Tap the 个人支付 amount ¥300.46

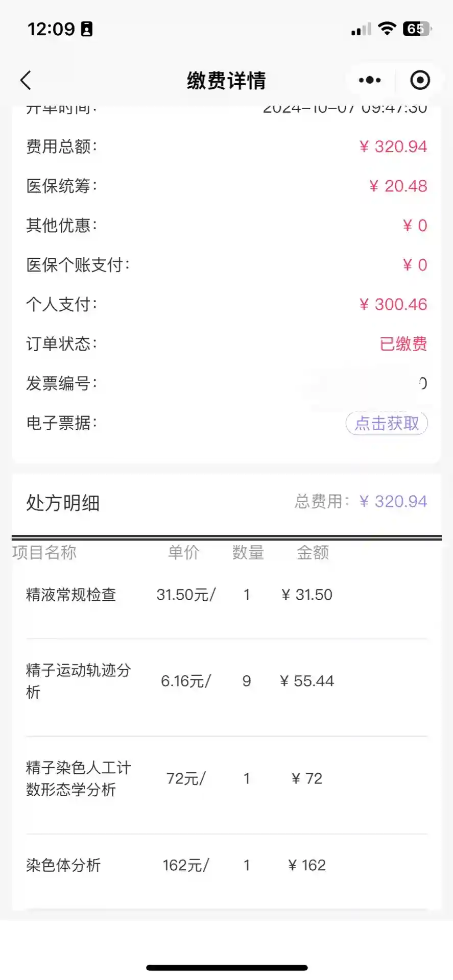[393, 304]
